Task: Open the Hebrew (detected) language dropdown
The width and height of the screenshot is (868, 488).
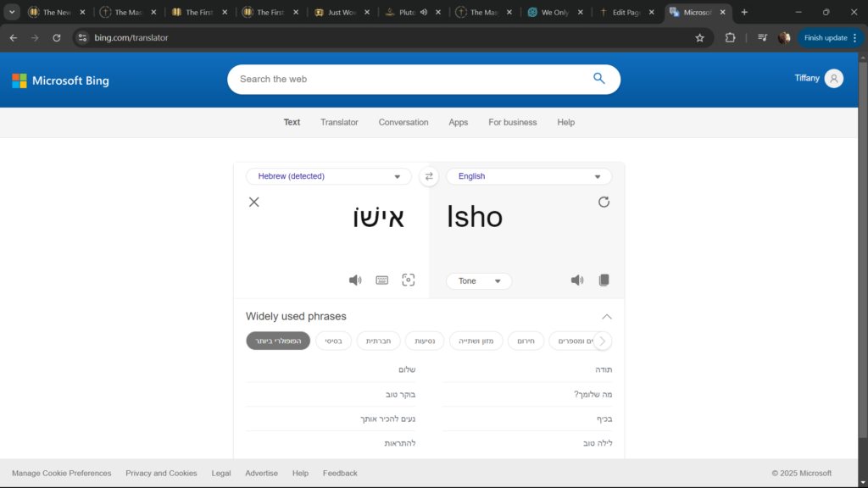Action: coord(329,176)
